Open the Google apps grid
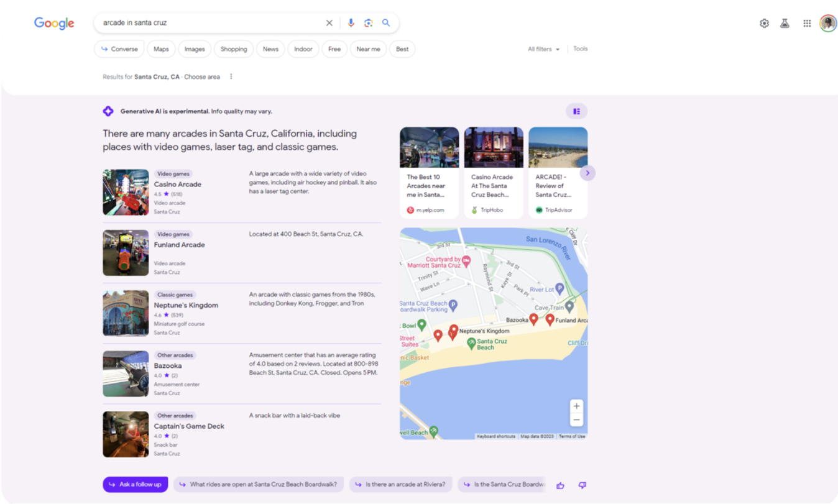Screen dimensions: 838x504 (806, 22)
